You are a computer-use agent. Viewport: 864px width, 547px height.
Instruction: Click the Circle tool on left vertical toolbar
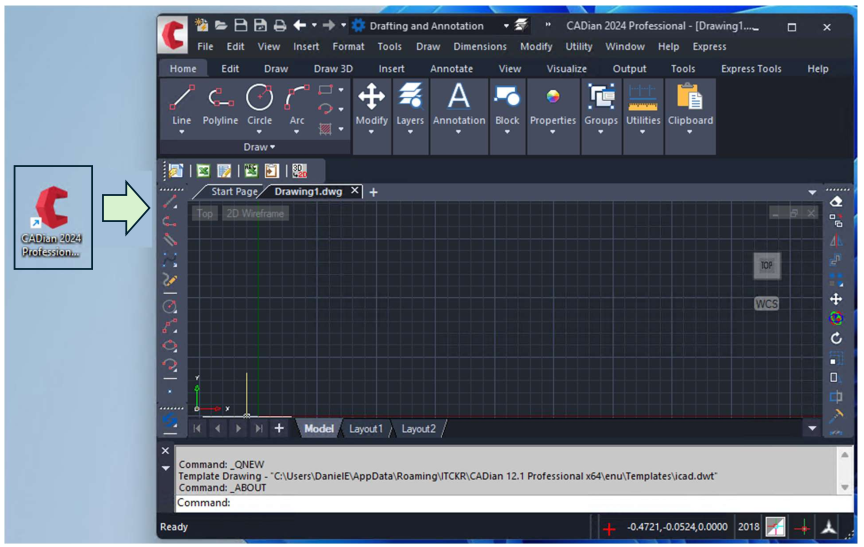tap(170, 306)
